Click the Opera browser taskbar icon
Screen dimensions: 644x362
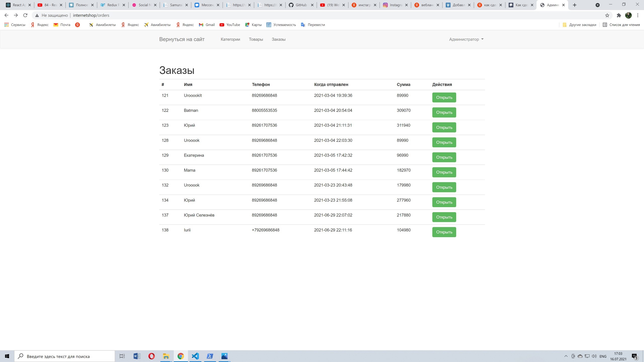point(151,356)
